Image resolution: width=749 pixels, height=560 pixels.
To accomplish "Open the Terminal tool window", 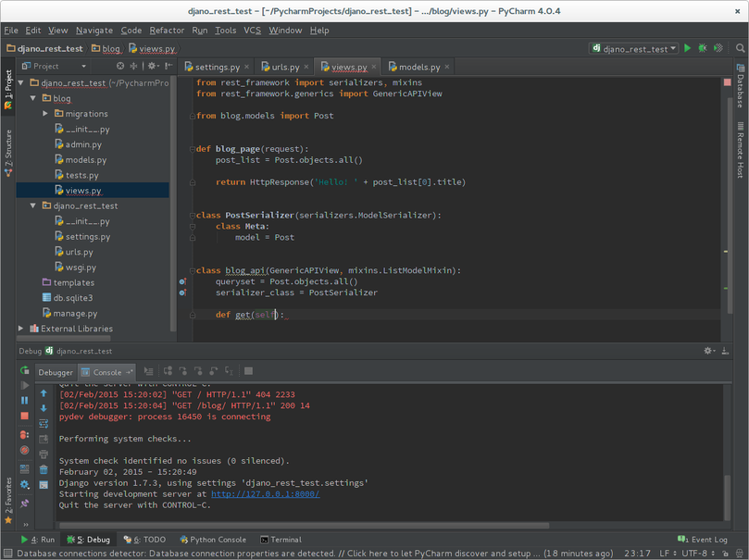I will point(281,540).
